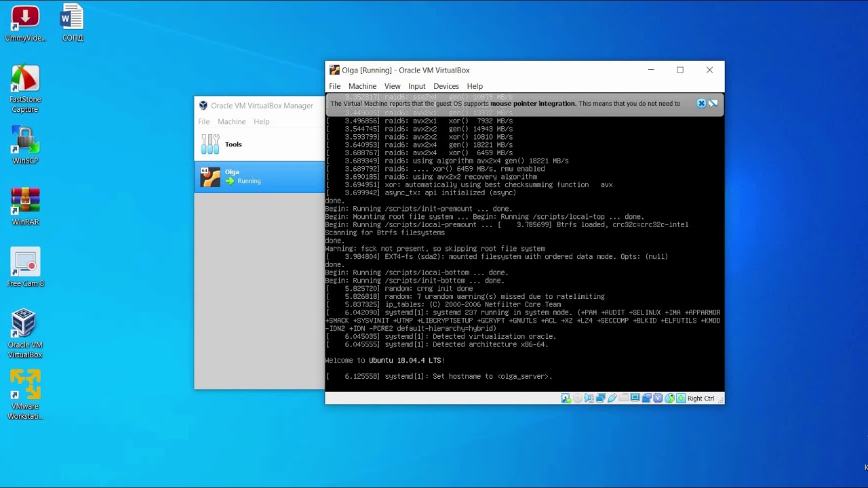Open UmmyVideo desktop shortcut
The image size is (868, 488).
25,24
